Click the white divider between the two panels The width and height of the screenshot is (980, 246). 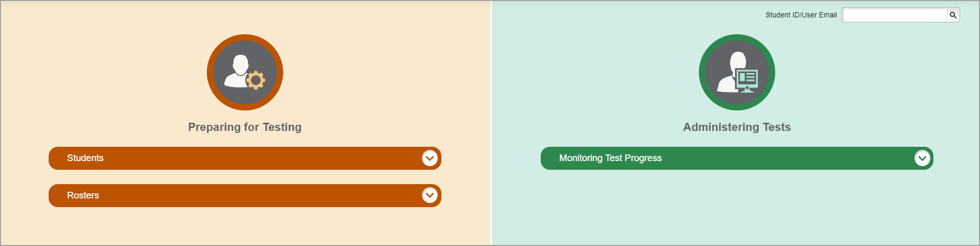pyautogui.click(x=492, y=123)
